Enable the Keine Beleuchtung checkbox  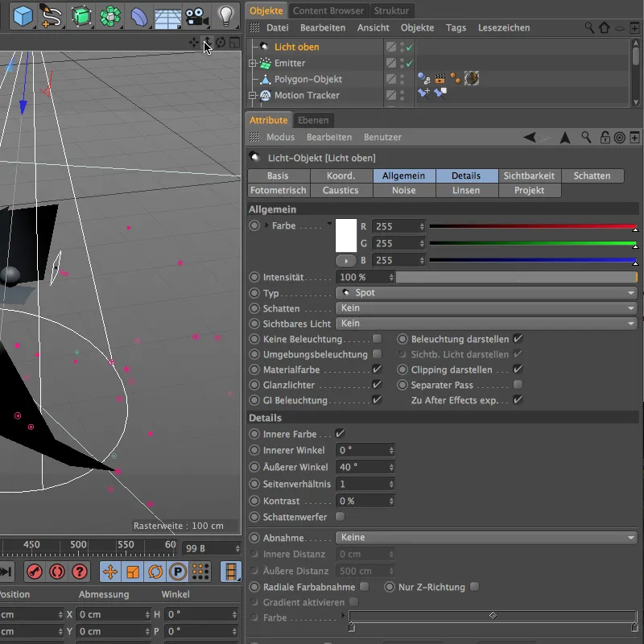click(x=377, y=339)
